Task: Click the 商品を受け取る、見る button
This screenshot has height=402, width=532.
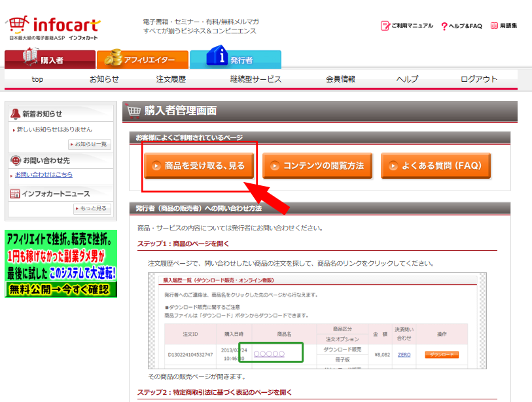Action: [199, 166]
